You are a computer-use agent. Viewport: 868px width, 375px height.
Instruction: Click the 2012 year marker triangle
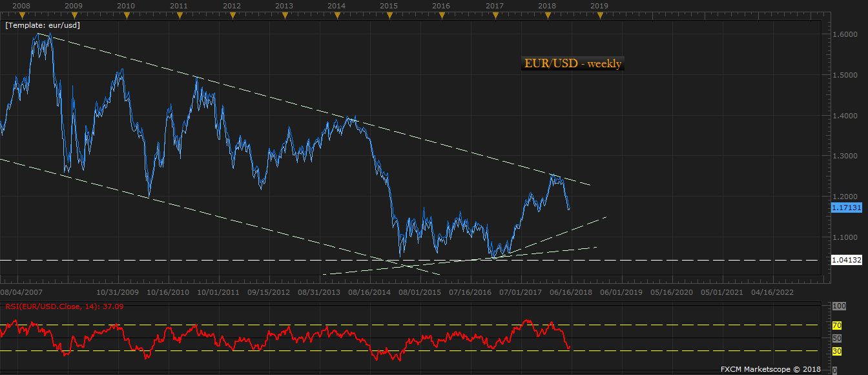tap(231, 15)
